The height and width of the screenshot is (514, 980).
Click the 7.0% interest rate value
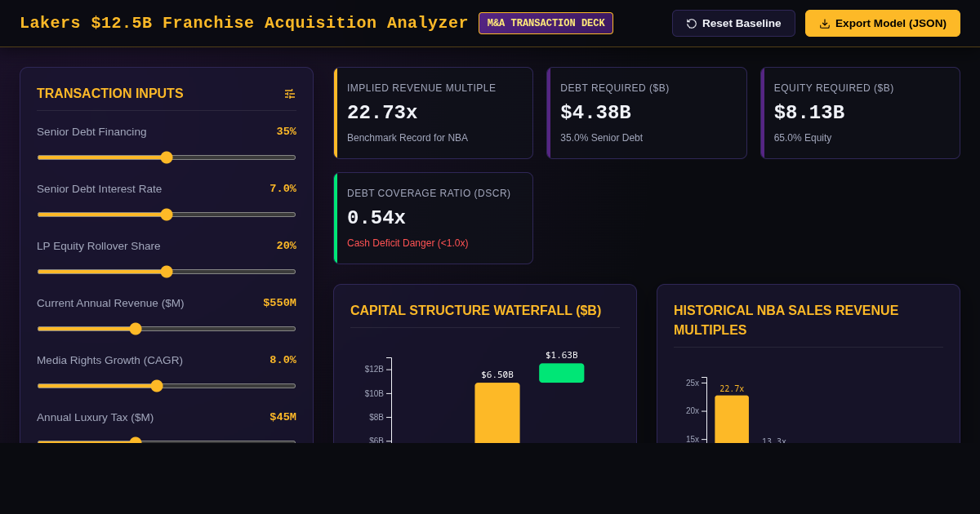(x=283, y=188)
